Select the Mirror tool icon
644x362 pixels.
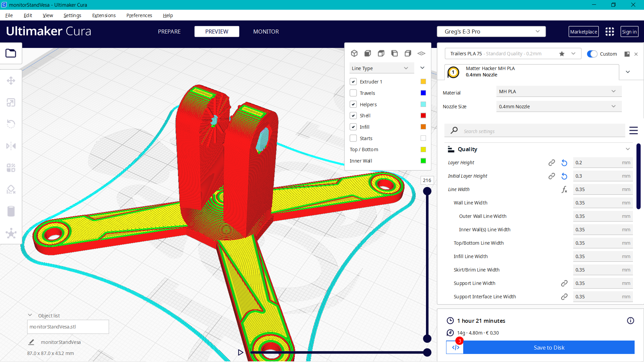(x=11, y=146)
